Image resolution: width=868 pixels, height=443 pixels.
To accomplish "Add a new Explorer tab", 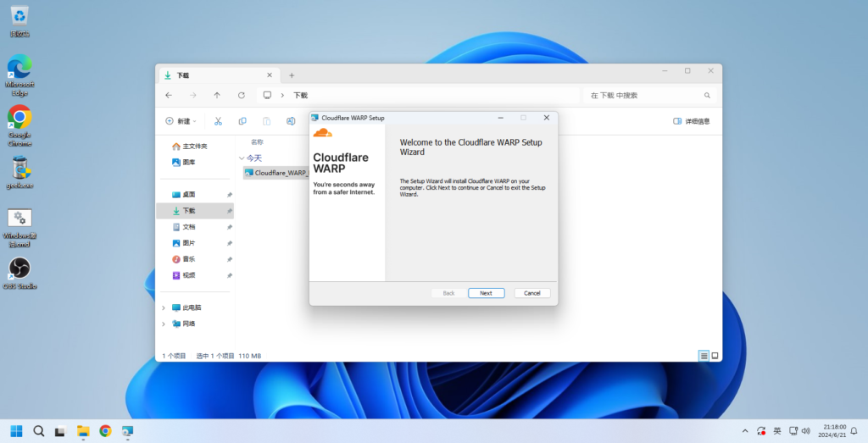I will coord(292,75).
